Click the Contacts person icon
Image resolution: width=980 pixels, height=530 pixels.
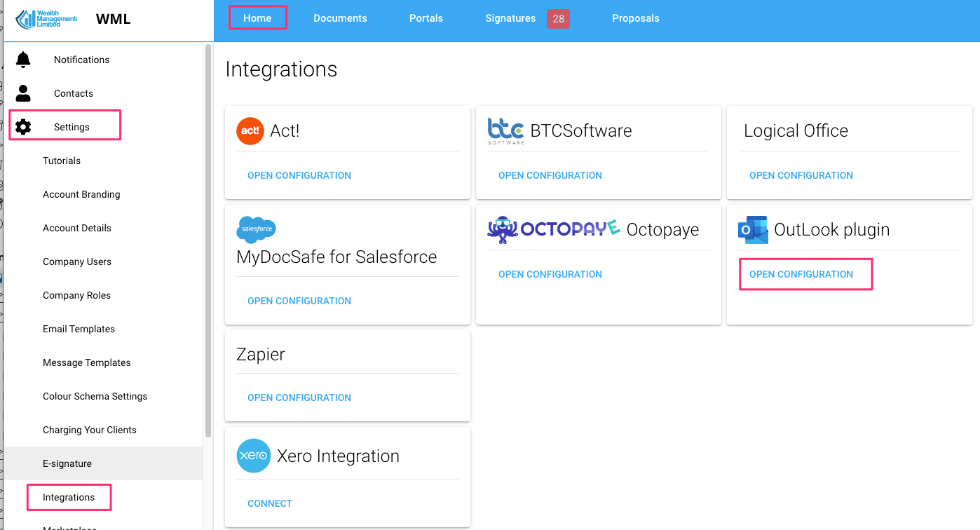click(x=23, y=93)
